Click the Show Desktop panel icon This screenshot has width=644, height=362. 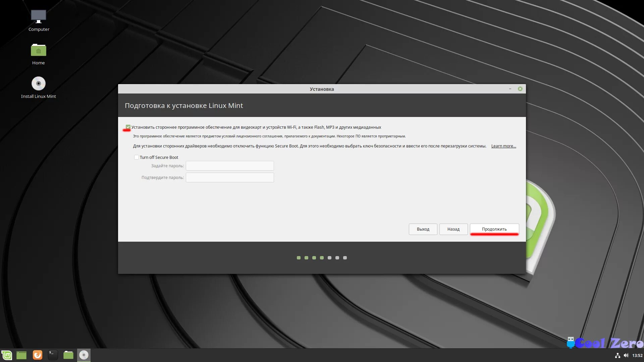(21, 355)
